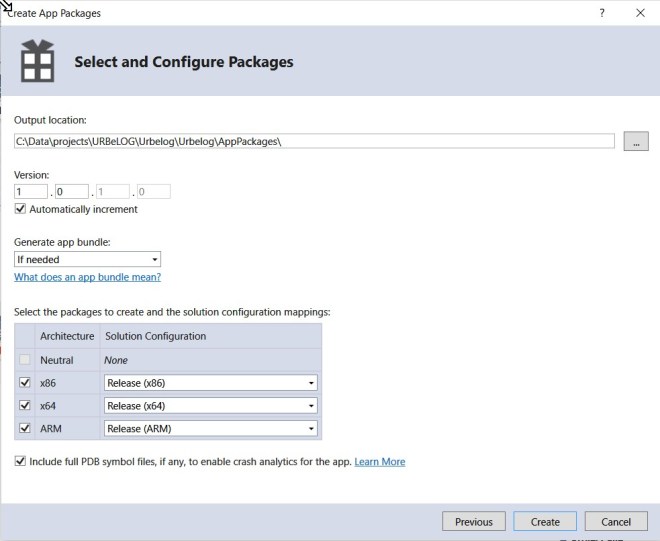Click the Output location path field
Screen dimensions: 660x541
314,141
